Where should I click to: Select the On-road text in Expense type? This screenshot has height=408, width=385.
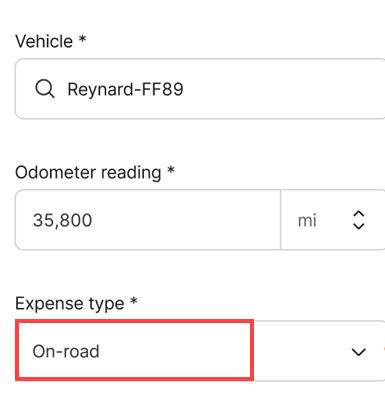click(66, 351)
